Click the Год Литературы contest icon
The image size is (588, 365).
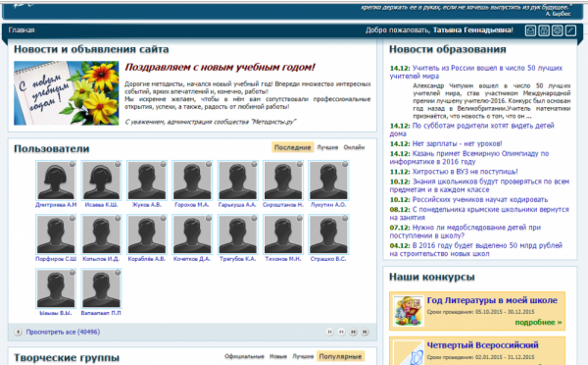(x=409, y=311)
